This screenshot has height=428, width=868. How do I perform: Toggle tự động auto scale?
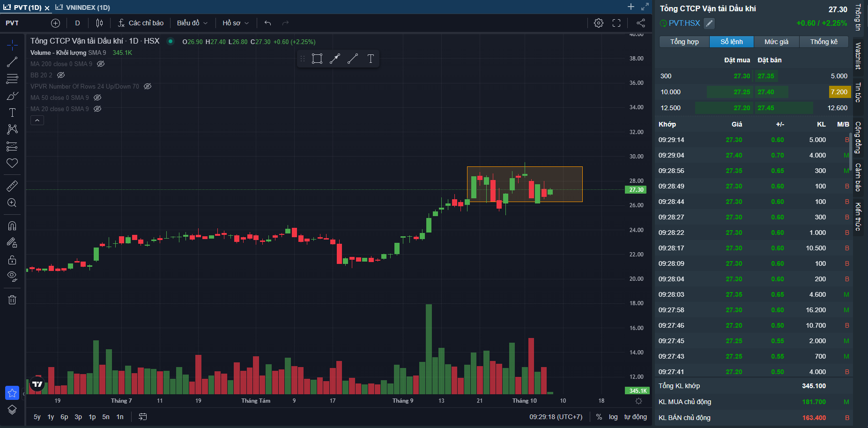point(635,417)
